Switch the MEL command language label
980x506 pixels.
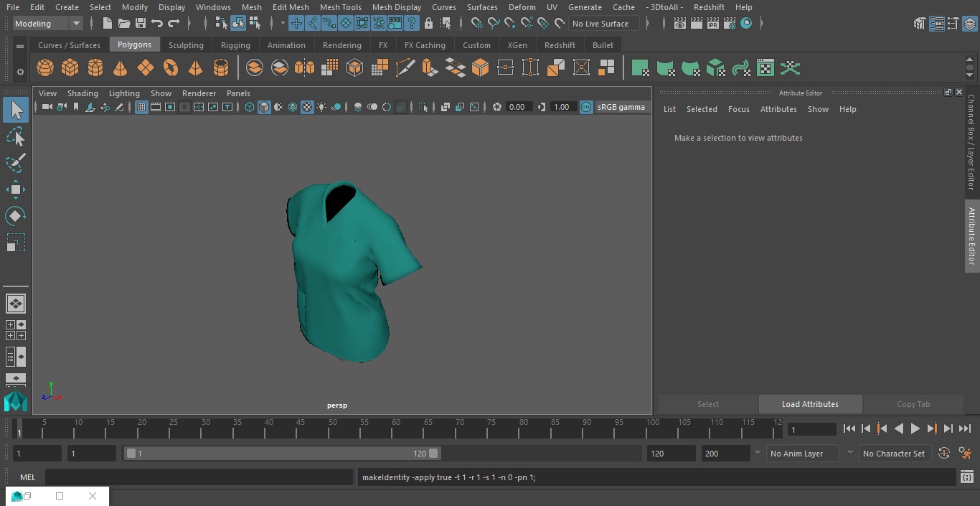click(27, 477)
